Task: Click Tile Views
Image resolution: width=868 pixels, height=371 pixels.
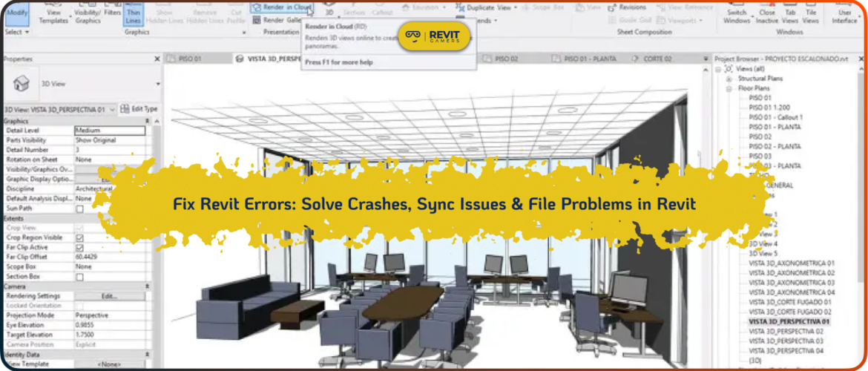Action: [x=810, y=14]
